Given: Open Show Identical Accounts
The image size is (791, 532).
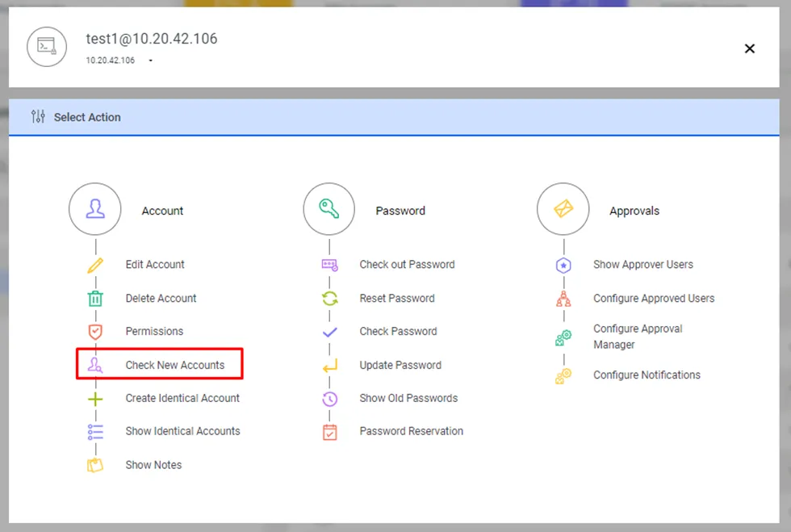Looking at the screenshot, I should point(182,431).
